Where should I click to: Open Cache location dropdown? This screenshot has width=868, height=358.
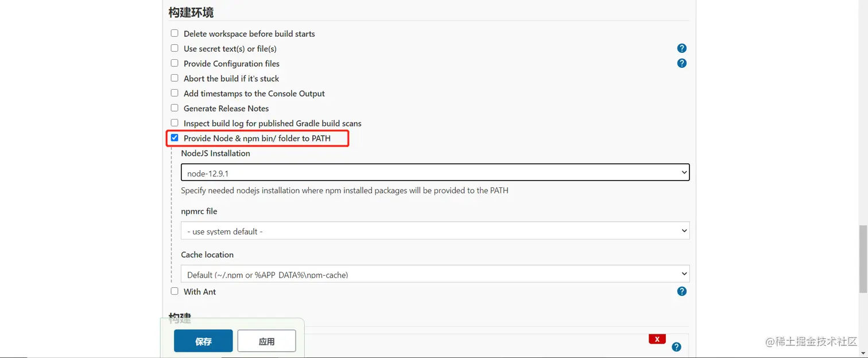pyautogui.click(x=435, y=274)
